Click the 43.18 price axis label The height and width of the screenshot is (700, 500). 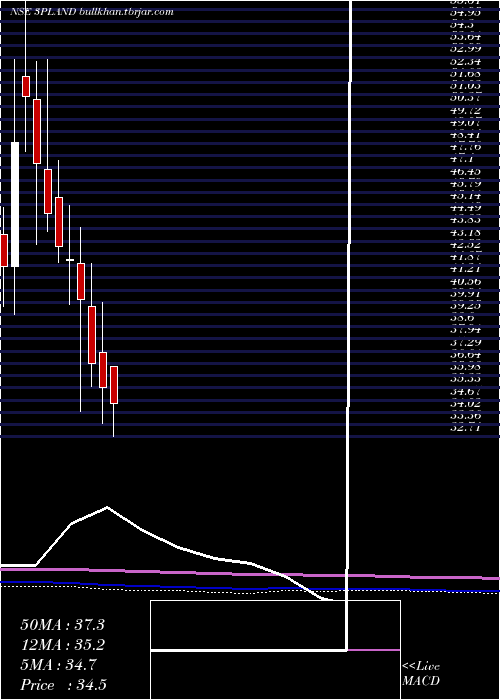pos(464,232)
